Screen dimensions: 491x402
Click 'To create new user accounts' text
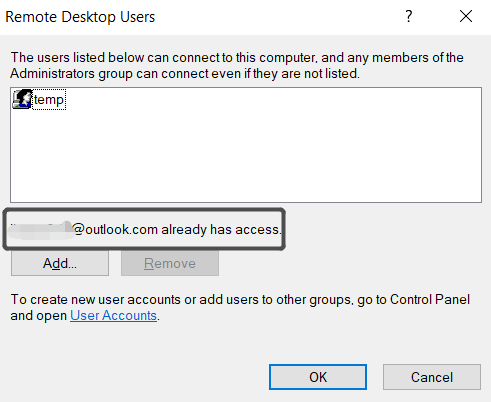96,299
